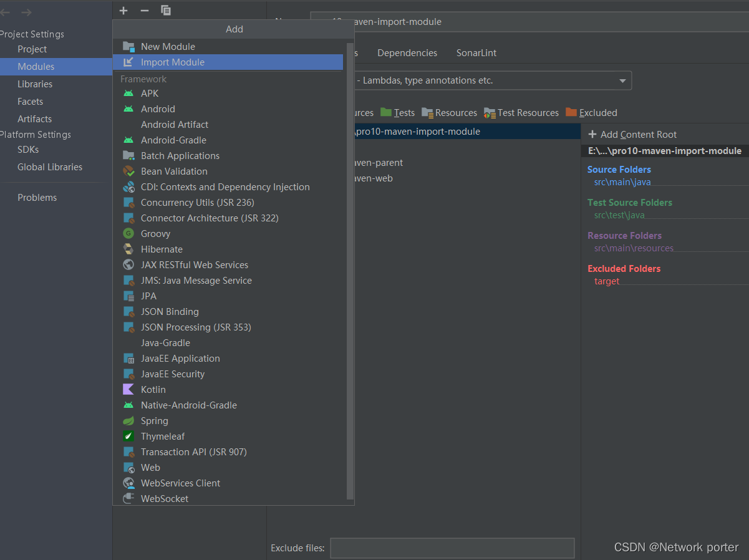749x560 pixels.
Task: Click the Spring leaf icon
Action: 128,421
